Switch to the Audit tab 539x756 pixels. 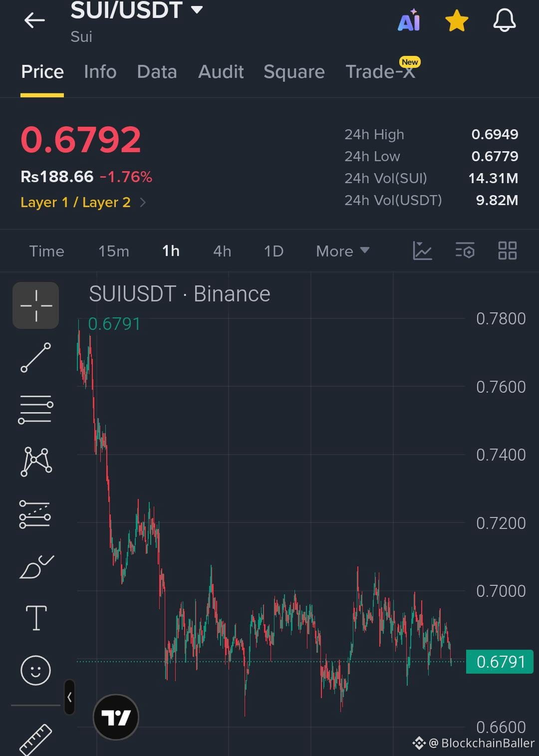pos(221,72)
